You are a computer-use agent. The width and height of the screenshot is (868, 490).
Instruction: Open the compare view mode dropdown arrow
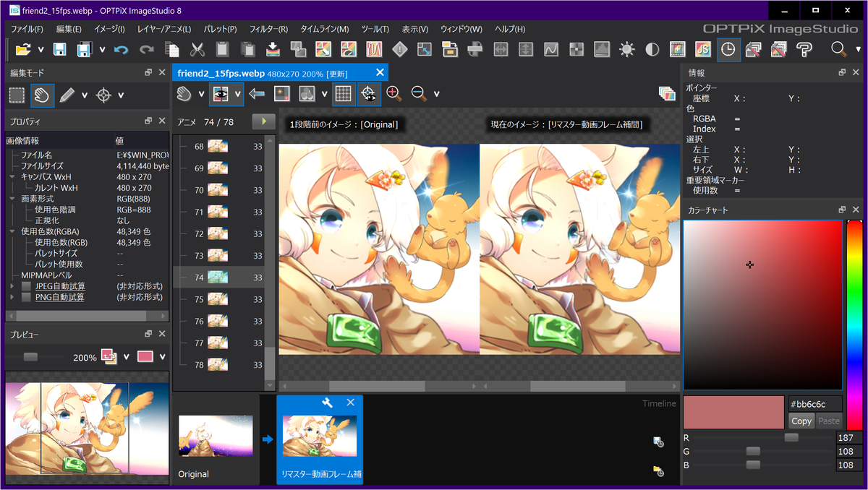click(238, 94)
